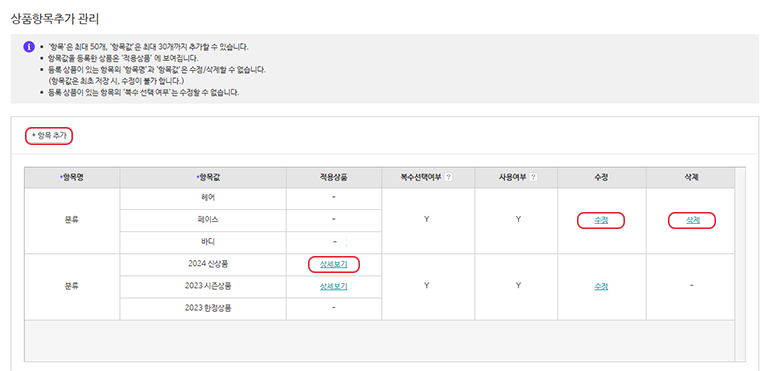Screen dimensions: 768x371
Task: Click 수정 link for the 2024 신상품 group
Action: pos(601,287)
